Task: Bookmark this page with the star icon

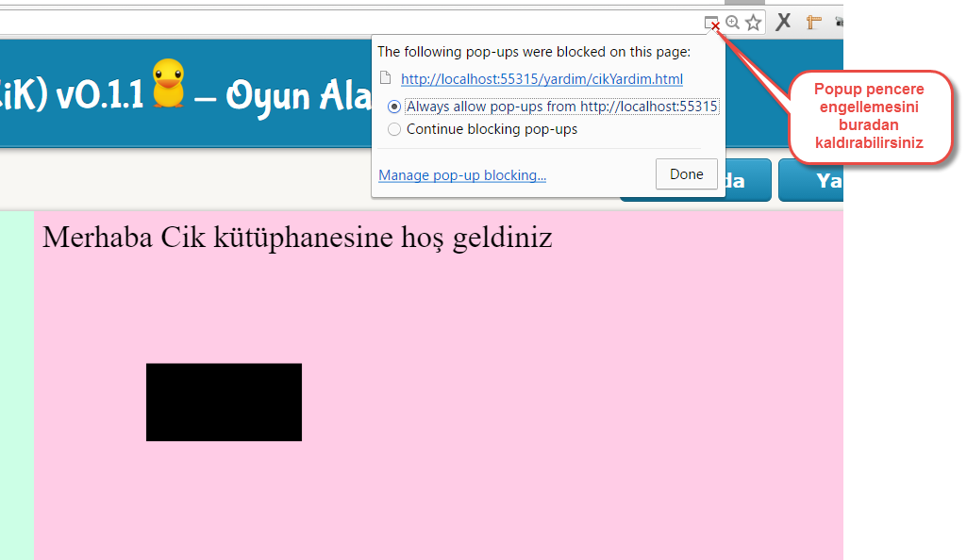Action: click(753, 23)
